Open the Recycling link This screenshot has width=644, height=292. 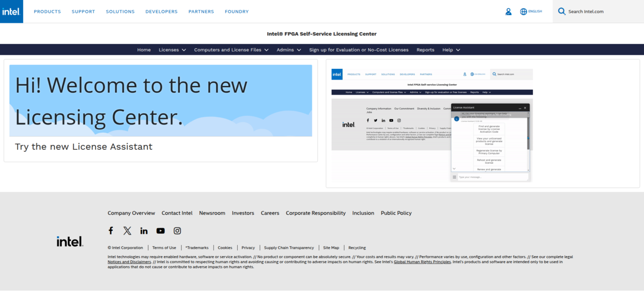point(357,248)
